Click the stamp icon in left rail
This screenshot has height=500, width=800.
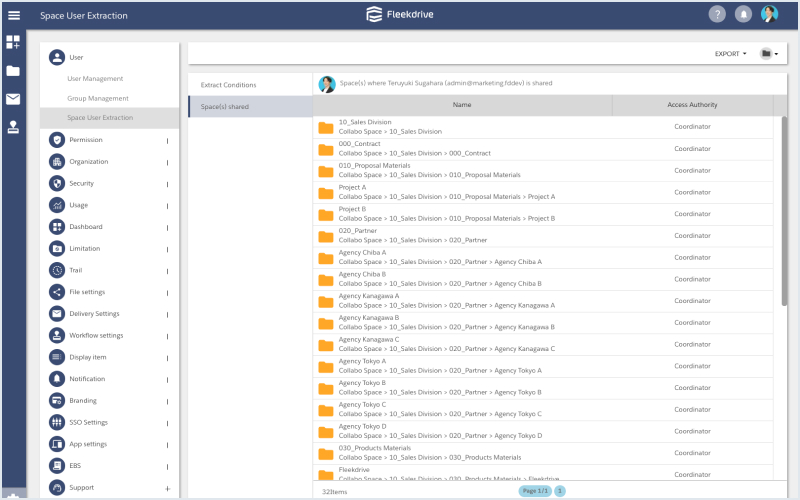click(13, 127)
